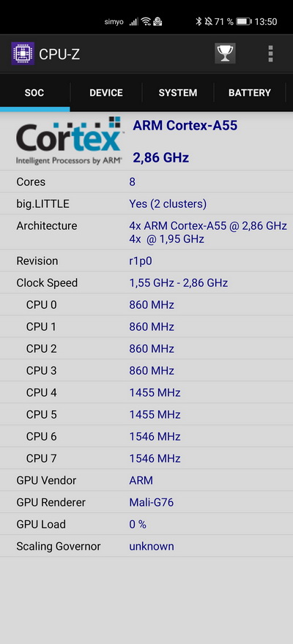Tap the GPU Load row
The width and height of the screenshot is (293, 644).
click(x=146, y=524)
